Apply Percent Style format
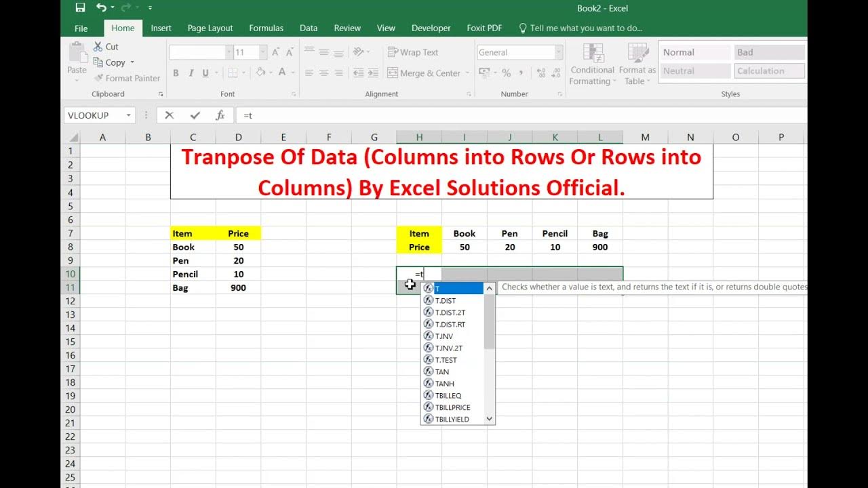Image resolution: width=868 pixels, height=488 pixels. point(507,73)
